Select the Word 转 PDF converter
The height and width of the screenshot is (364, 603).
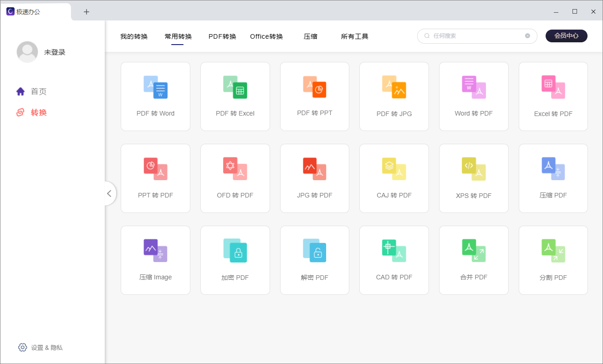pos(474,96)
